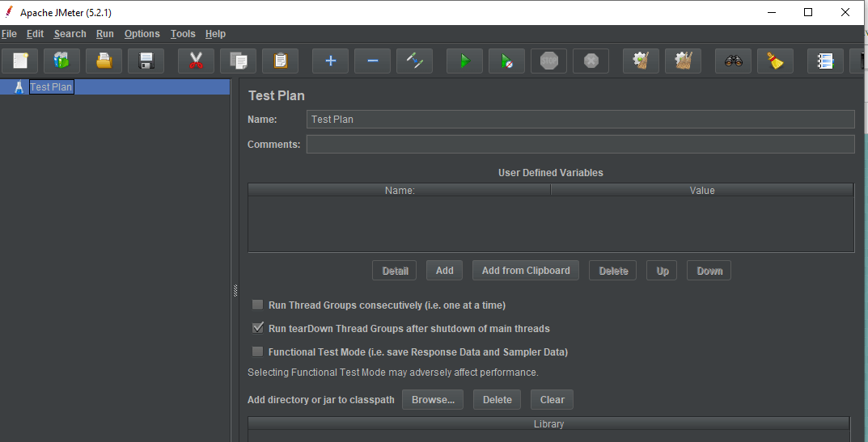
Task: Open the Templates toolbar icon
Action: 62,61
